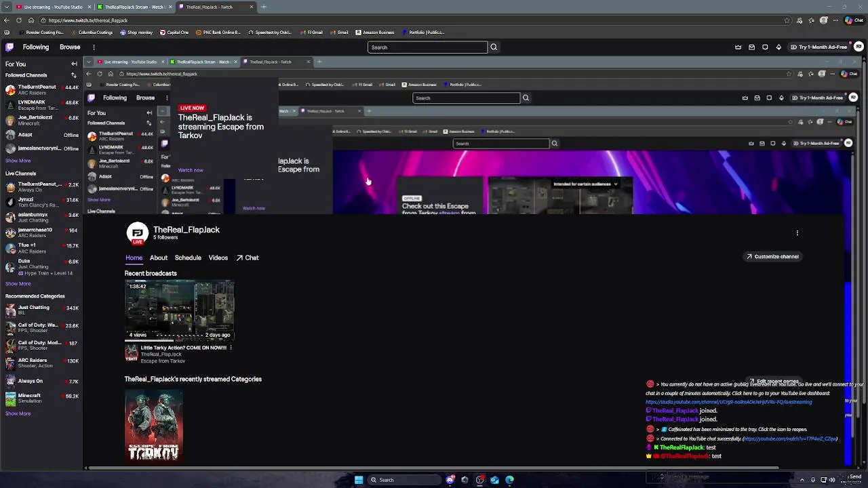This screenshot has width=868, height=488.
Task: Open browser settings ellipsis menu
Action: (836, 20)
